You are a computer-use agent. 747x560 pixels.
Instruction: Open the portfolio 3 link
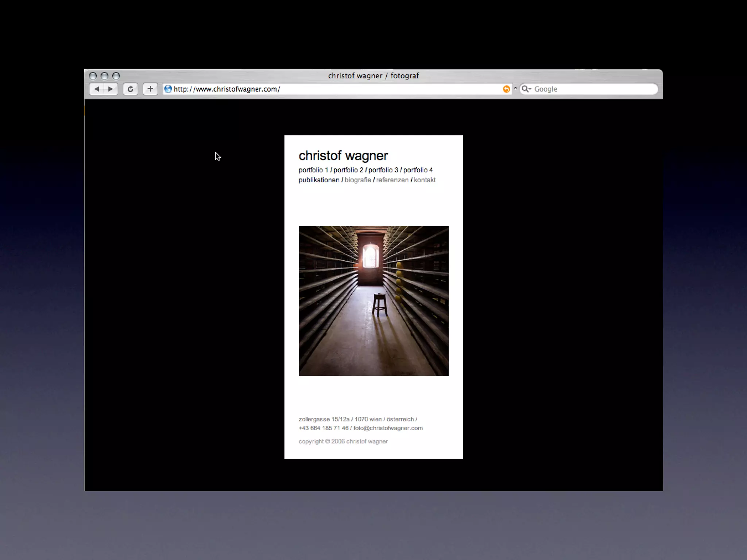click(x=383, y=170)
